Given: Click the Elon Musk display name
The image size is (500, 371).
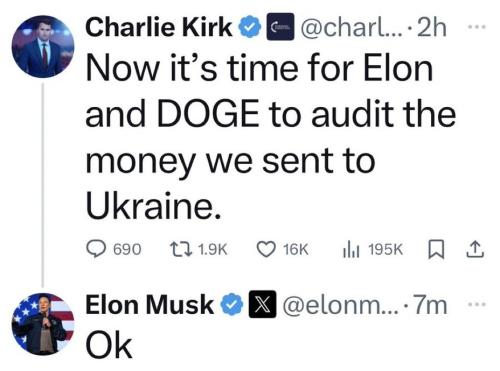Looking at the screenshot, I should tap(150, 304).
